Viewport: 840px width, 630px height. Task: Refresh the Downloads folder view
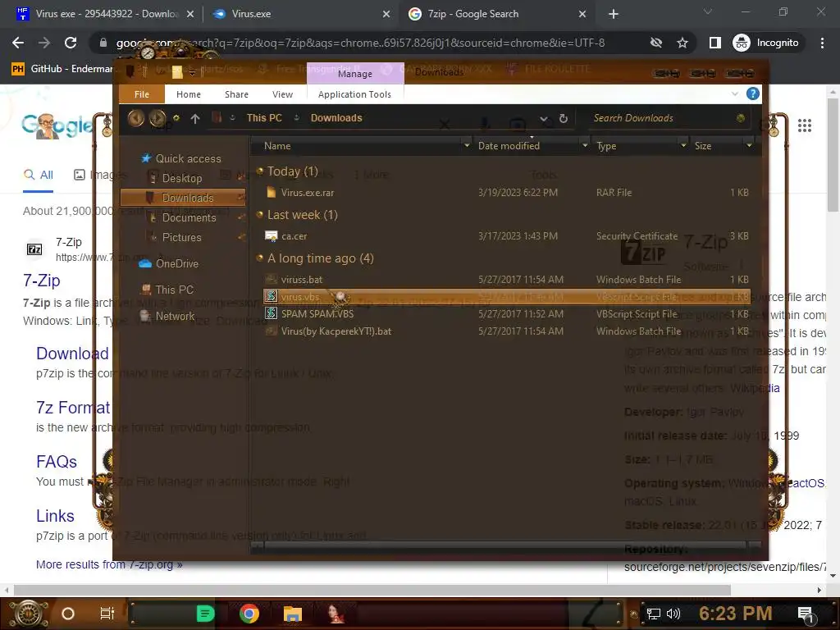click(563, 118)
